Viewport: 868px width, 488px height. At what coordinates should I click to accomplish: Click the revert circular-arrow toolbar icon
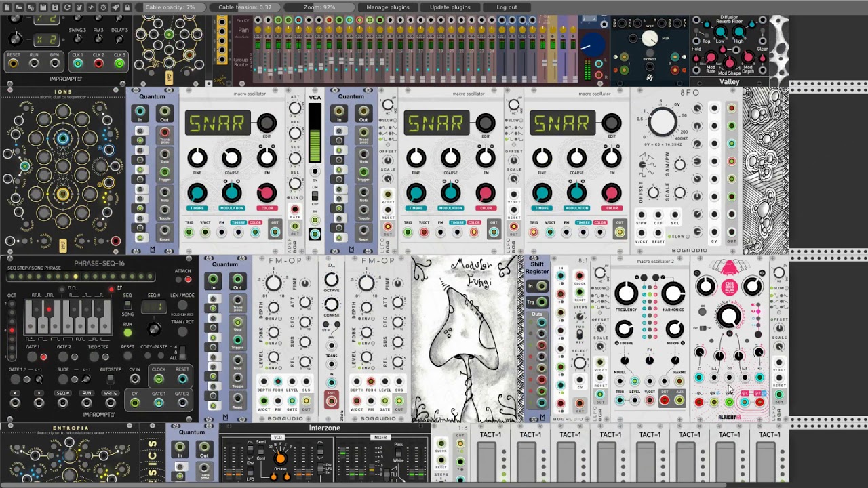tap(66, 7)
